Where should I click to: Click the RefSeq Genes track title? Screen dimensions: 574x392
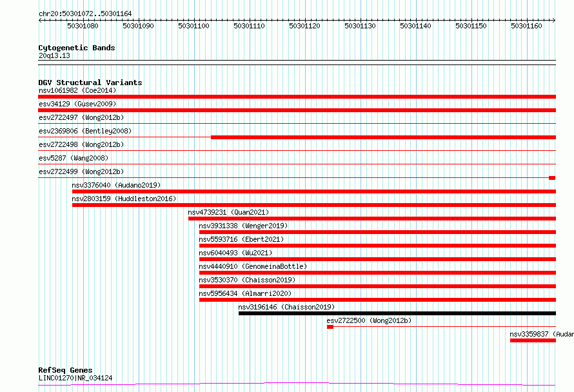(x=65, y=370)
